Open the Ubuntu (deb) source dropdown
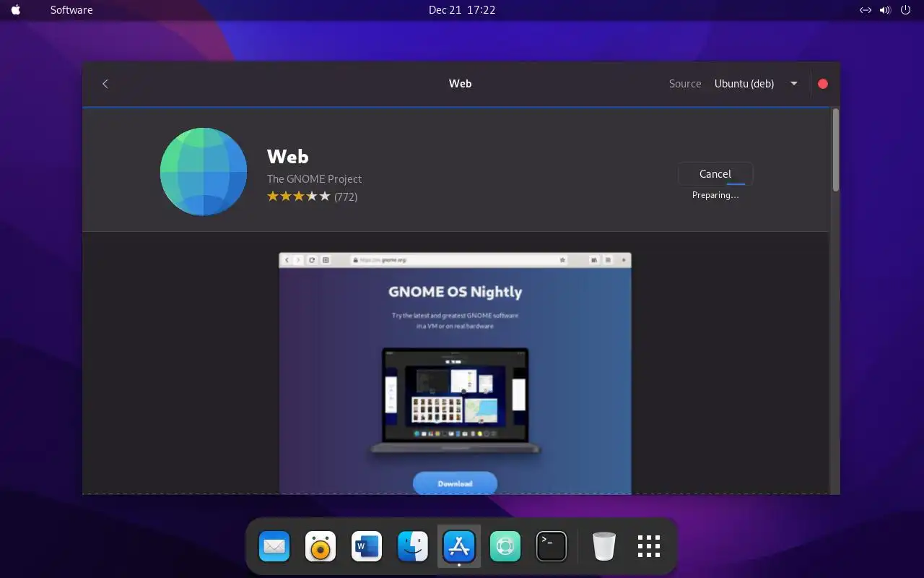This screenshot has width=924, height=578. coord(756,84)
